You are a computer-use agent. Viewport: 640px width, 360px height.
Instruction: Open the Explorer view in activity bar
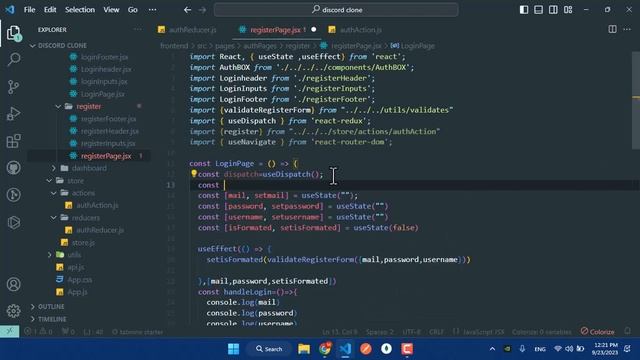pyautogui.click(x=13, y=33)
